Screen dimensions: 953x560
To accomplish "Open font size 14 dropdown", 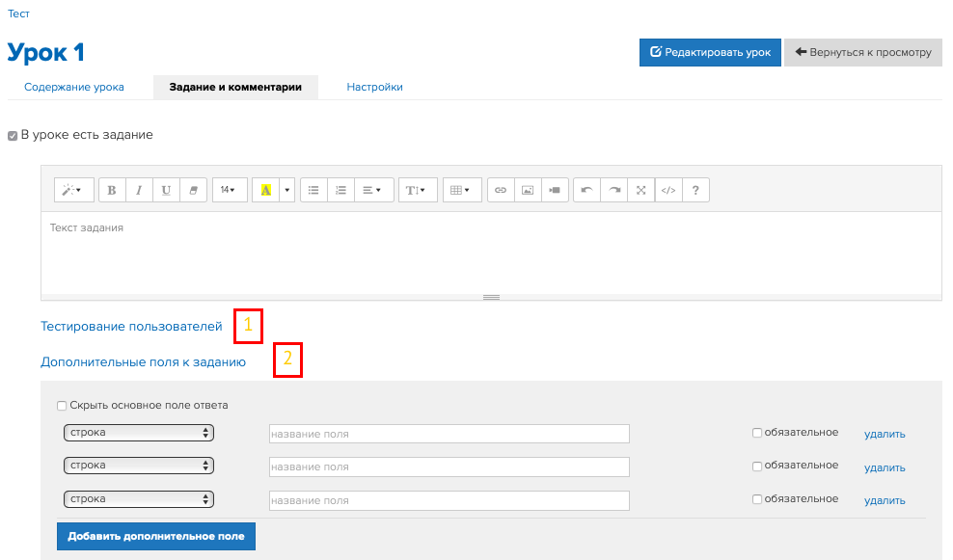I will [x=230, y=190].
